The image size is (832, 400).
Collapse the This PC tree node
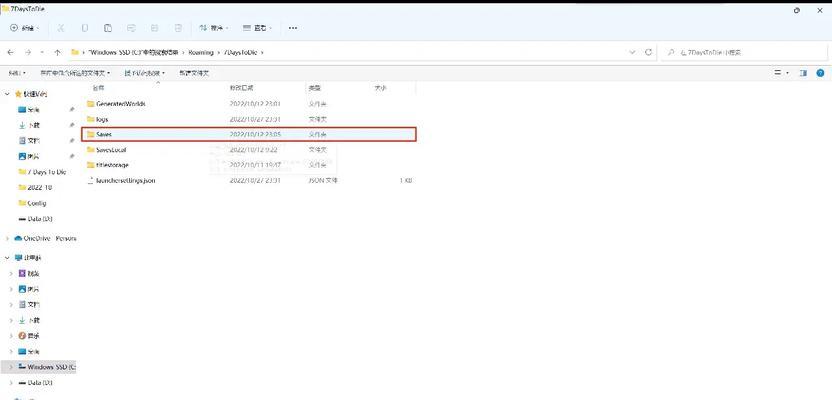[x=7, y=258]
